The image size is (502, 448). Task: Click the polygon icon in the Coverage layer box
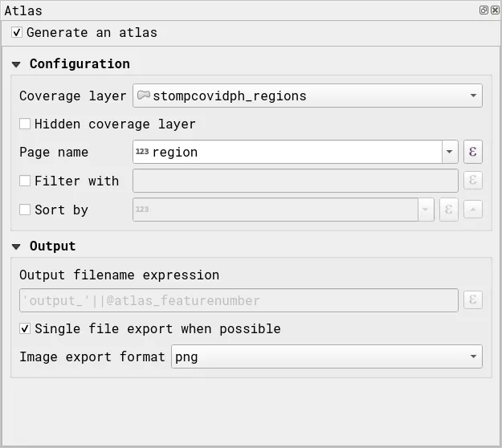[143, 96]
